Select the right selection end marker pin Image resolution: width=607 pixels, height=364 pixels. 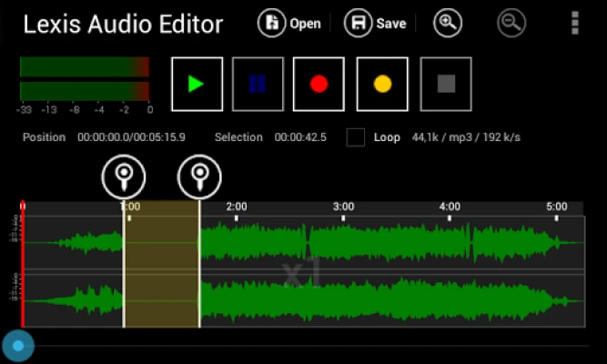[199, 175]
